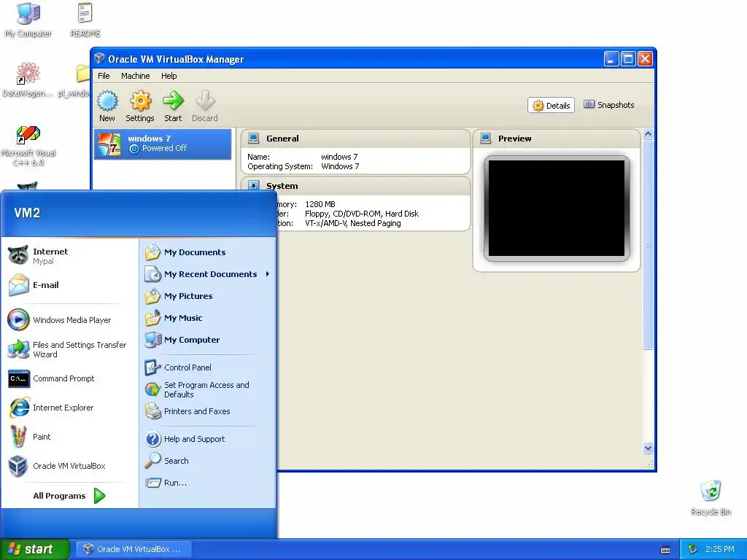Image resolution: width=747 pixels, height=560 pixels.
Task: Open My Pictures in Start menu
Action: tap(208, 296)
